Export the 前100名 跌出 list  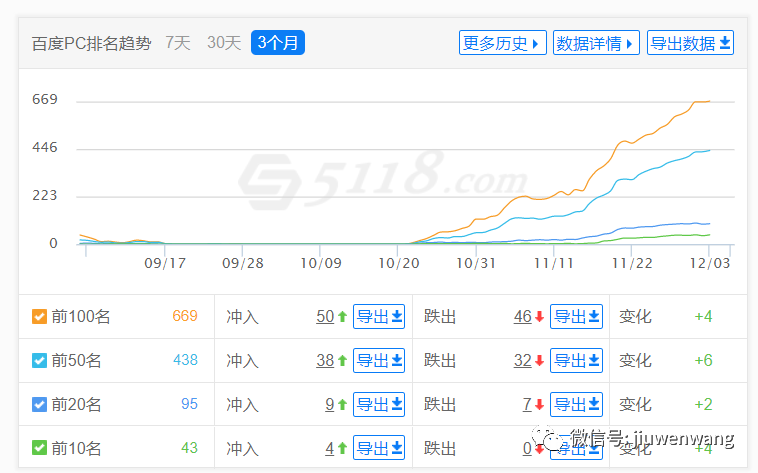[x=577, y=317]
